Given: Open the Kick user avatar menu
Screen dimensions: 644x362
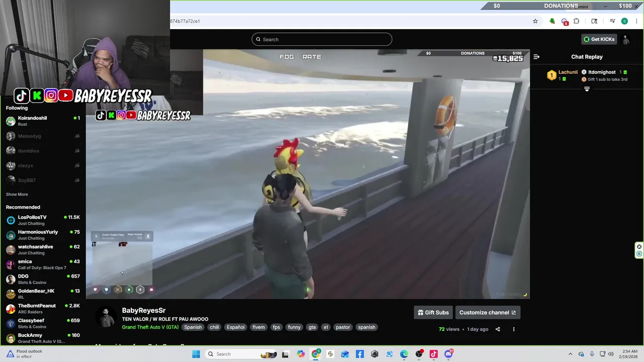Looking at the screenshot, I should coord(626,39).
